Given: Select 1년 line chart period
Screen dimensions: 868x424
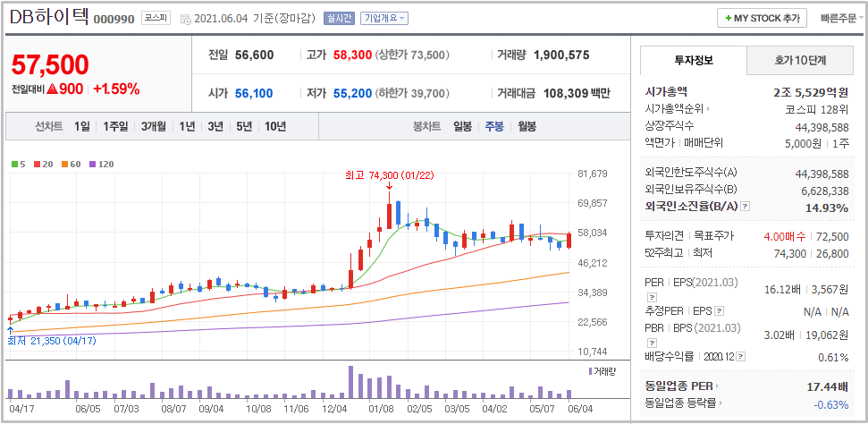Looking at the screenshot, I should click(x=187, y=126).
